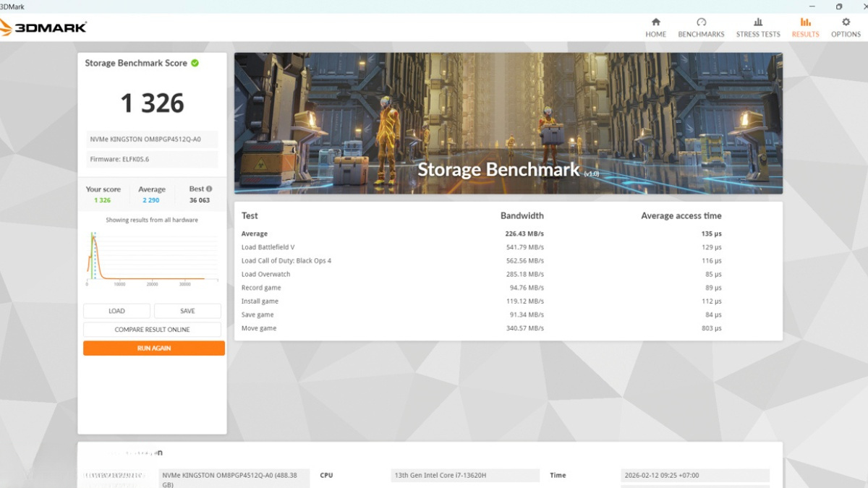Click the NVMe KINGSTON OM8PGP4512Q-A0 device name field
The height and width of the screenshot is (488, 868).
click(x=151, y=140)
